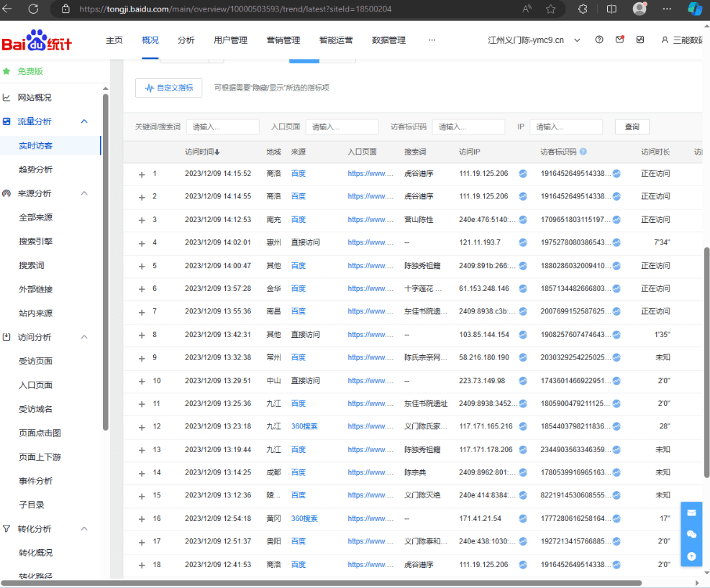
Task: Click the floating WeChat icon
Action: click(x=691, y=534)
